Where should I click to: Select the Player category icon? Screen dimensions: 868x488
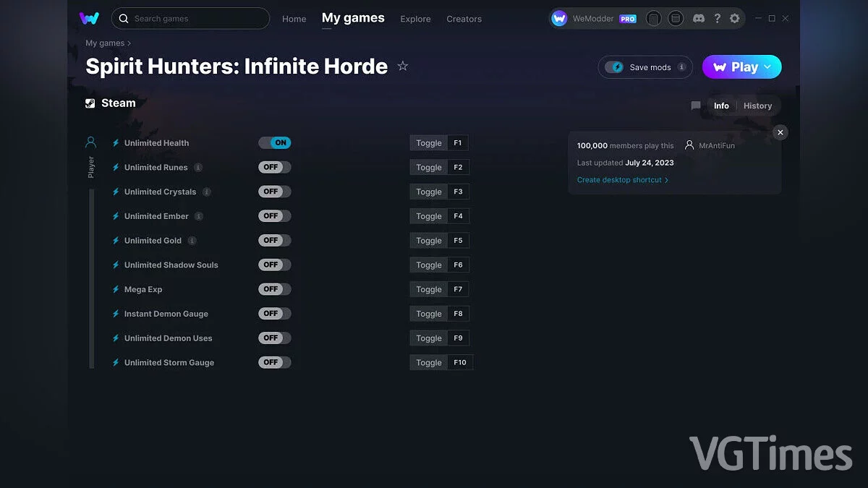point(90,142)
